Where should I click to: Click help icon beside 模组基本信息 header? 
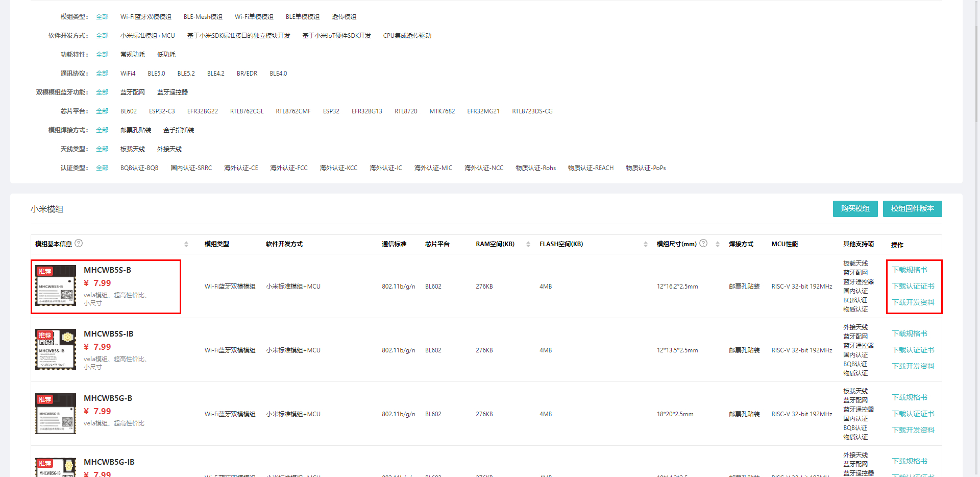click(79, 244)
